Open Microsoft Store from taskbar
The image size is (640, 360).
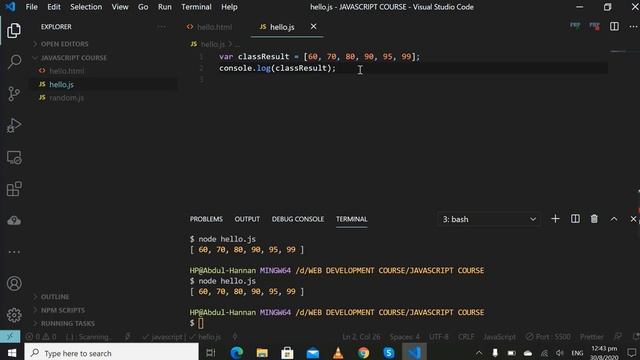pyautogui.click(x=287, y=353)
